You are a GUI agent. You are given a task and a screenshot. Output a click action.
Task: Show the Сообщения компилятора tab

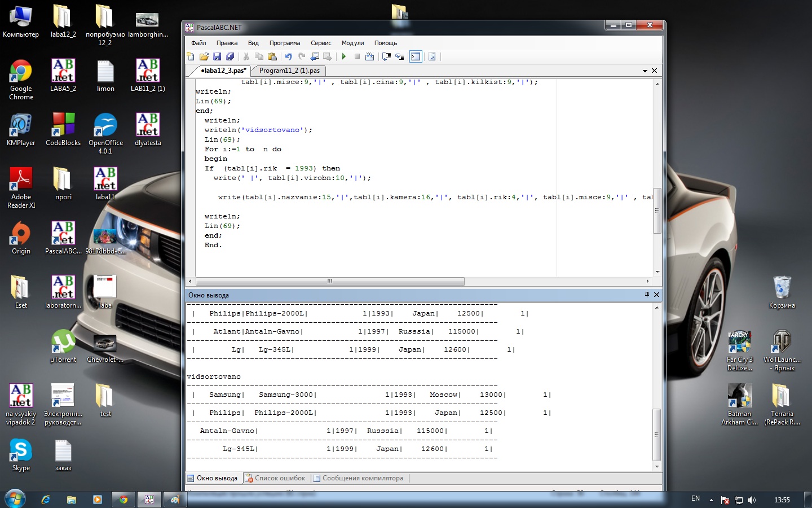(x=362, y=478)
